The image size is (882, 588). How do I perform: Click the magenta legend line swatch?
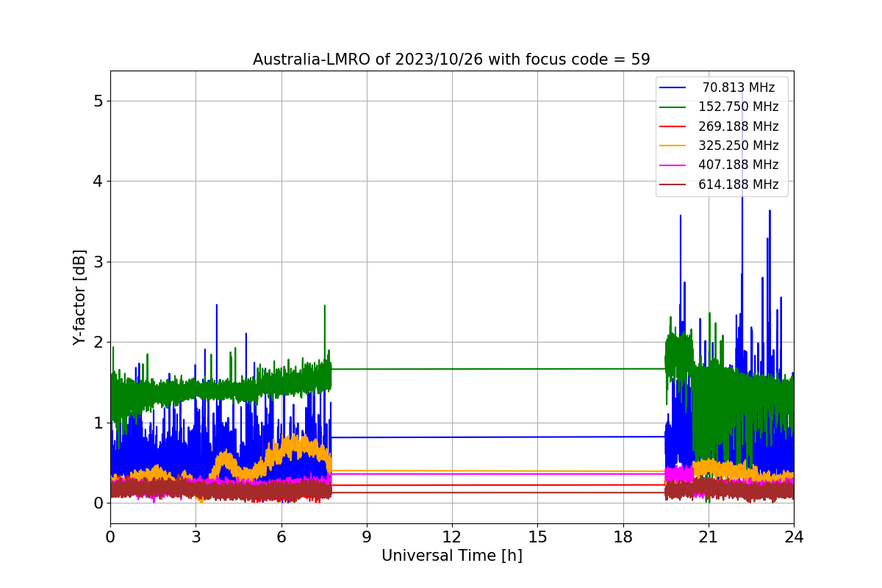pyautogui.click(x=673, y=165)
